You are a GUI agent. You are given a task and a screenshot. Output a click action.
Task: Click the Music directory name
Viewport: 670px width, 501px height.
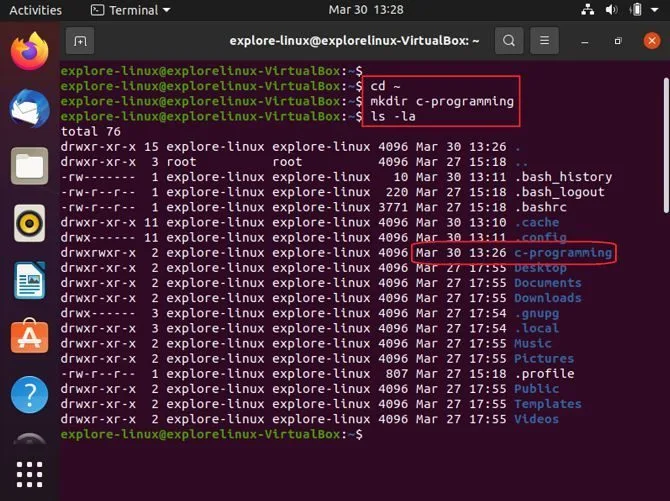point(533,343)
